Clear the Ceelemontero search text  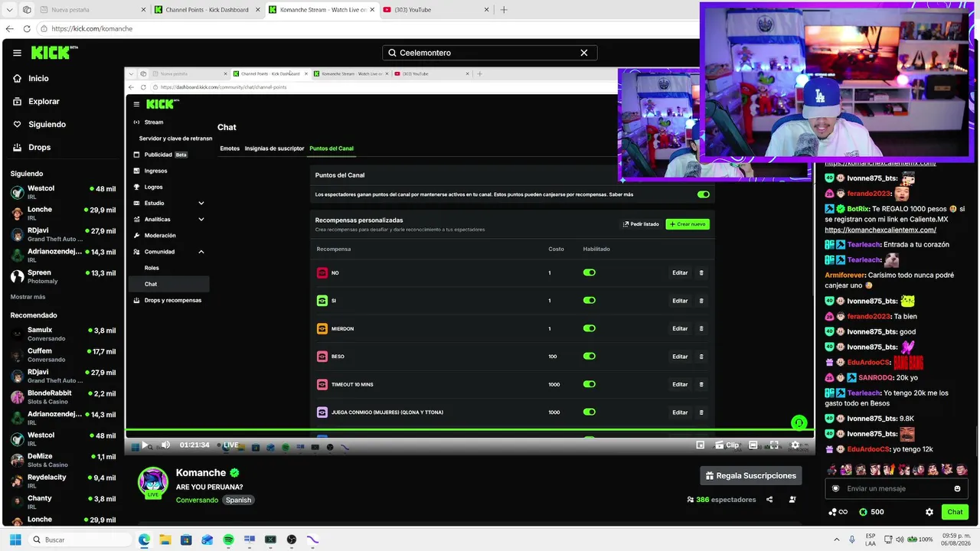[x=584, y=53]
